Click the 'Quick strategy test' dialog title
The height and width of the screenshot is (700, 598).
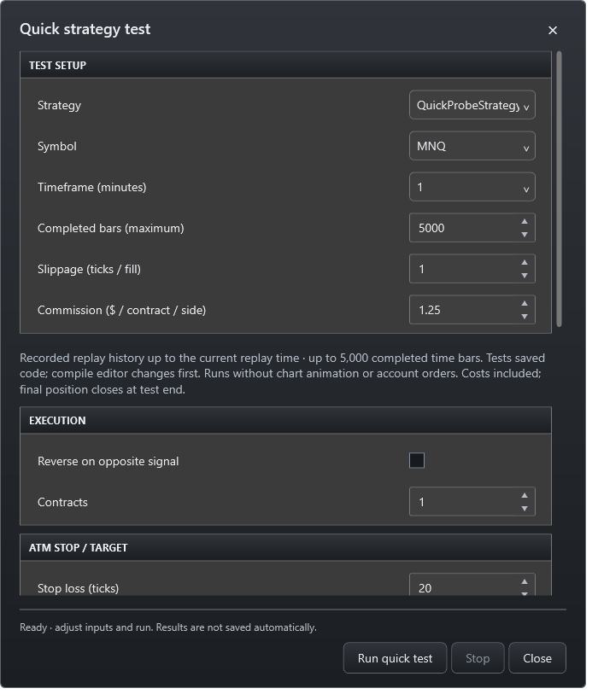click(x=86, y=30)
